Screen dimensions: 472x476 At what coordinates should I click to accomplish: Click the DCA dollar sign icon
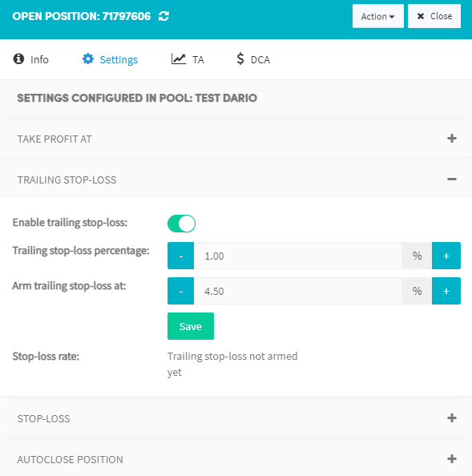240,58
